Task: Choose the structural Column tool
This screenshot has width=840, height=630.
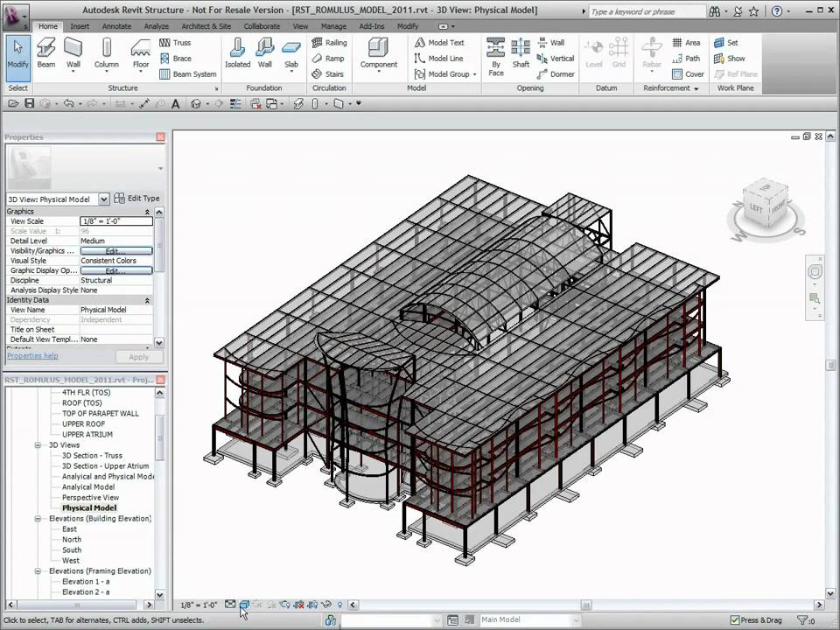Action: [x=106, y=53]
